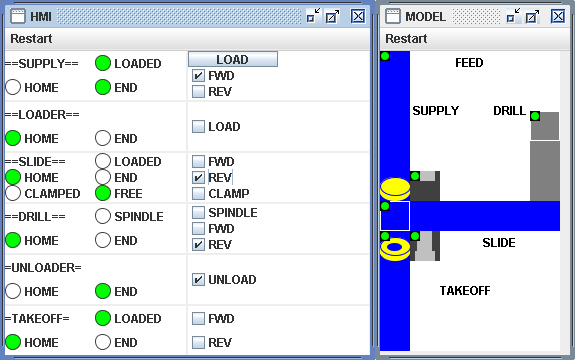The width and height of the screenshot is (575, 360).
Task: Open Restart menu in HMI window
Action: coord(31,38)
